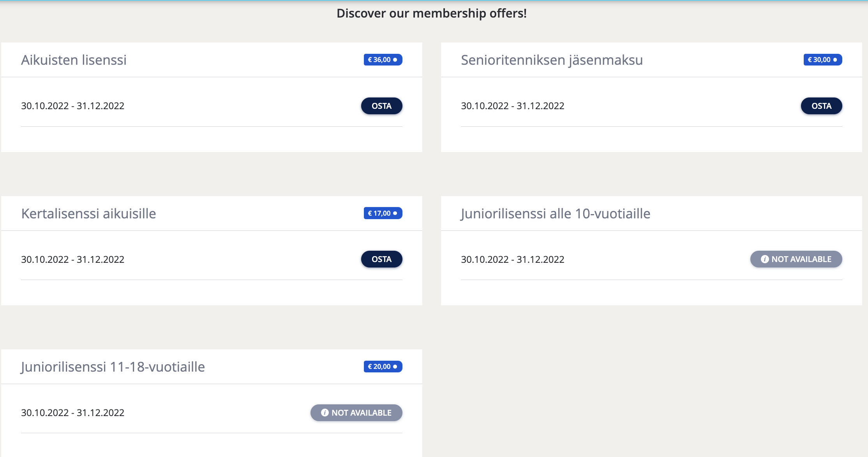Select the Senioritenniksen jäsenmaksu title
The height and width of the screenshot is (457, 868).
[552, 60]
